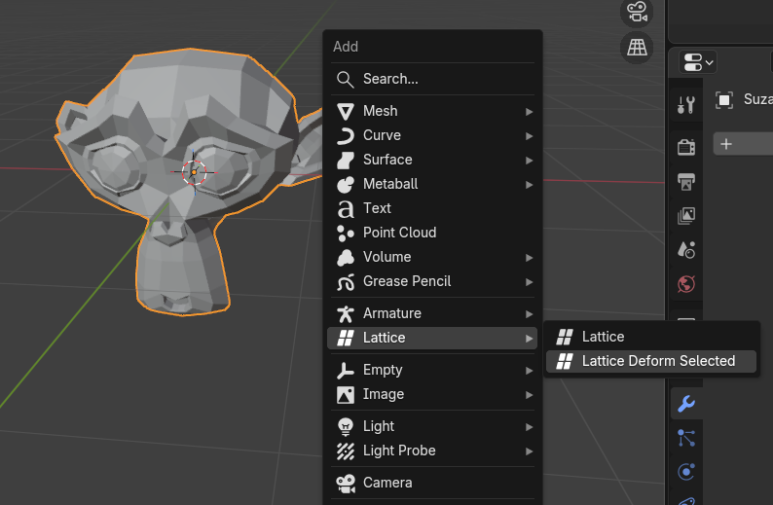Open the Armature submenu
The width and height of the screenshot is (773, 505).
click(x=432, y=313)
